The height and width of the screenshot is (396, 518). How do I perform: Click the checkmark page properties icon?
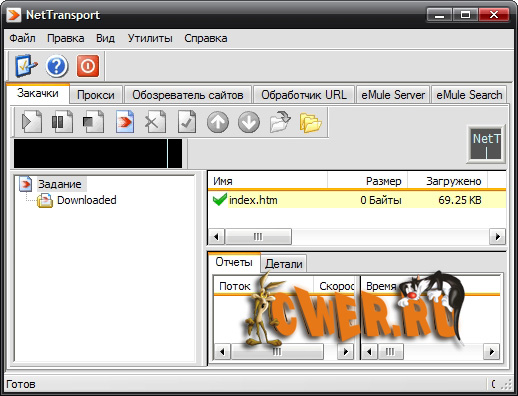point(187,122)
